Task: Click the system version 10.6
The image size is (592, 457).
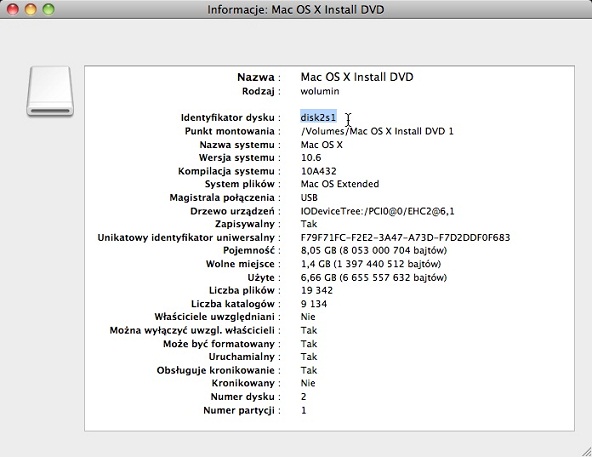Action: [311, 157]
